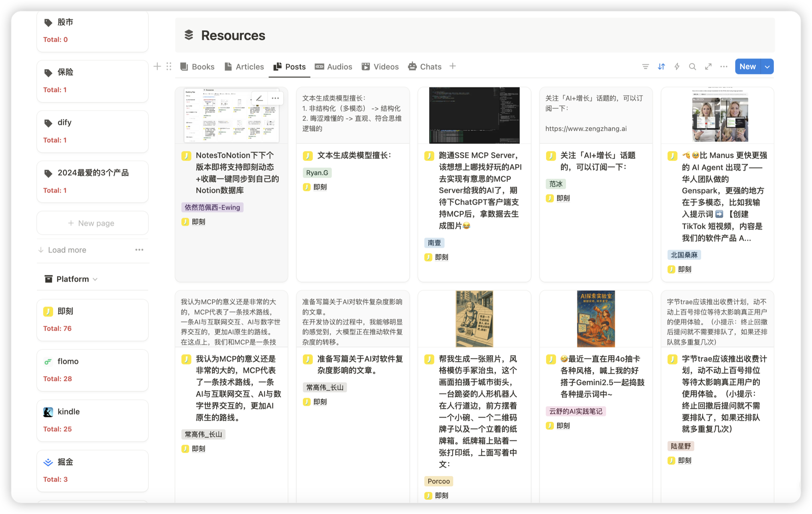Click the dify tag icon
The width and height of the screenshot is (812, 514).
click(48, 123)
